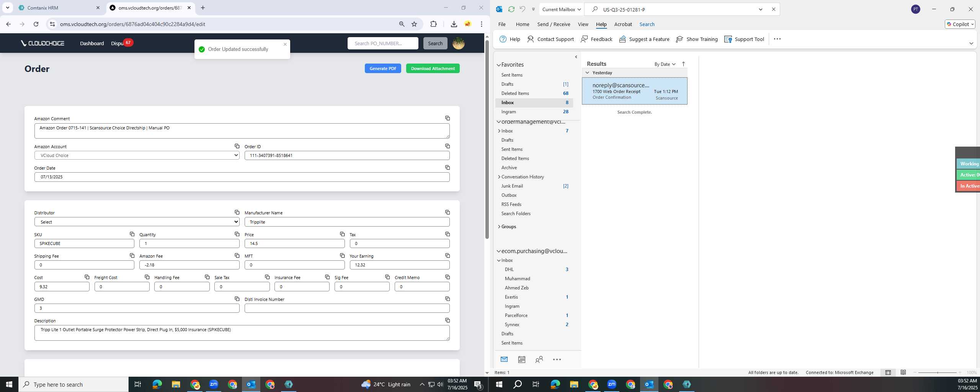
Task: Switch to Send / Receive tab
Action: 554,24
